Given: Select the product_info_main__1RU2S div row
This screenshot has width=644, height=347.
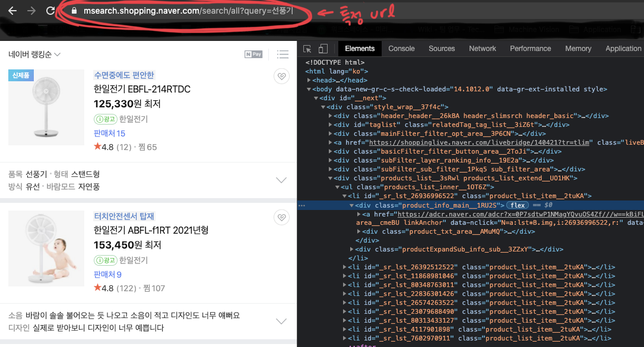Looking at the screenshot, I should pyautogui.click(x=471, y=205).
